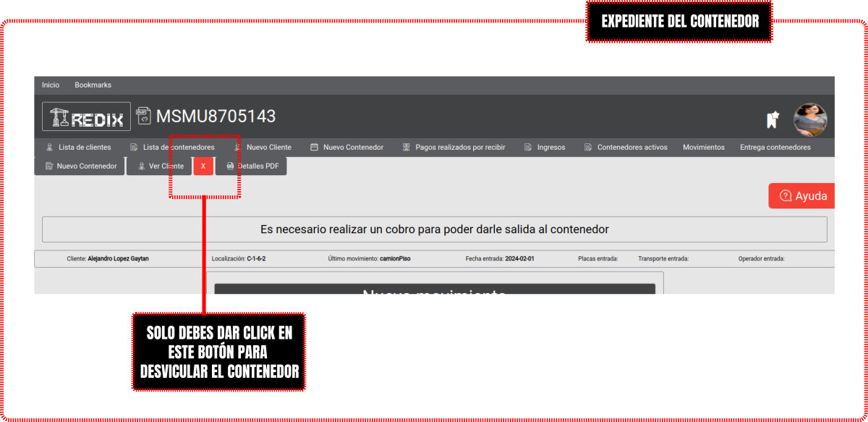Click the Ayuda help button
Screen dimensions: 868x422
[802, 196]
